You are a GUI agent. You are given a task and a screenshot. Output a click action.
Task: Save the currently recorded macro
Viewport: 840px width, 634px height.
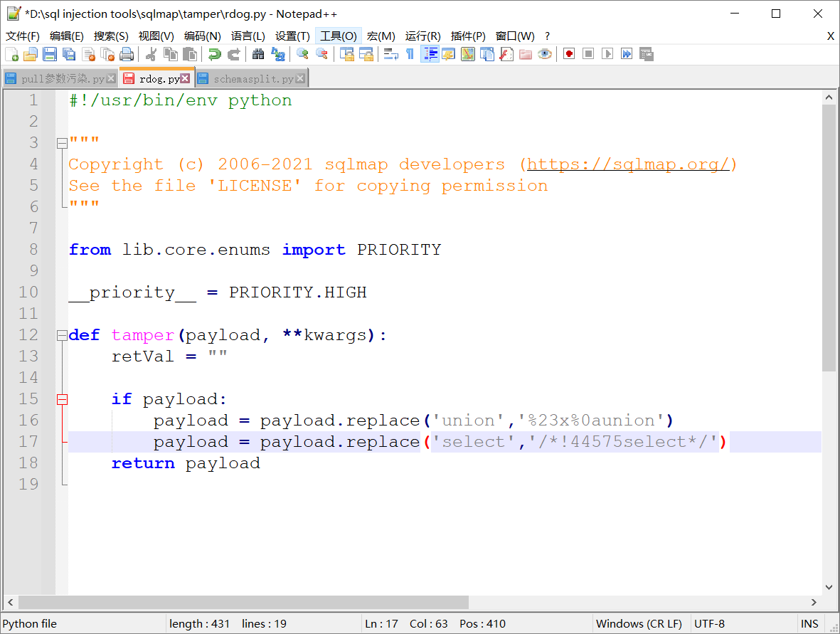(x=647, y=54)
